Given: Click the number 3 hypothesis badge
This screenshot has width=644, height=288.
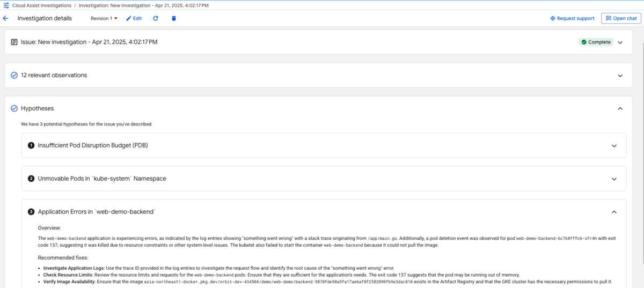Looking at the screenshot, I should (31, 212).
